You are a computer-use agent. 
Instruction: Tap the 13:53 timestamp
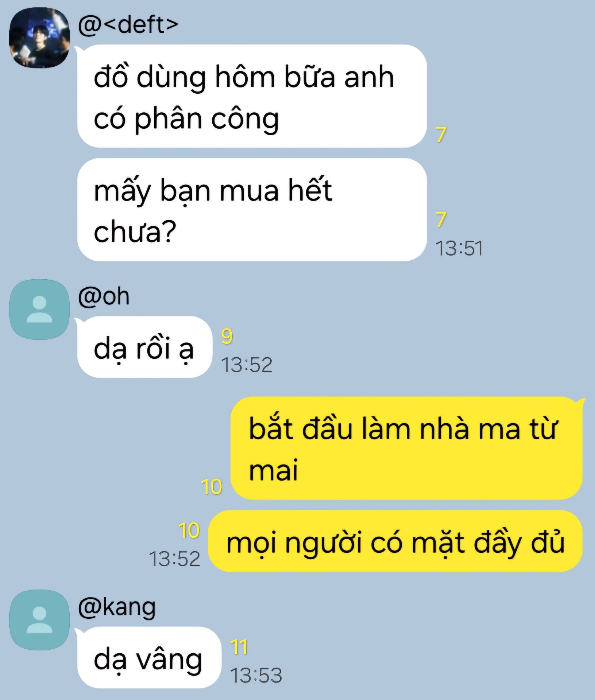(x=256, y=676)
